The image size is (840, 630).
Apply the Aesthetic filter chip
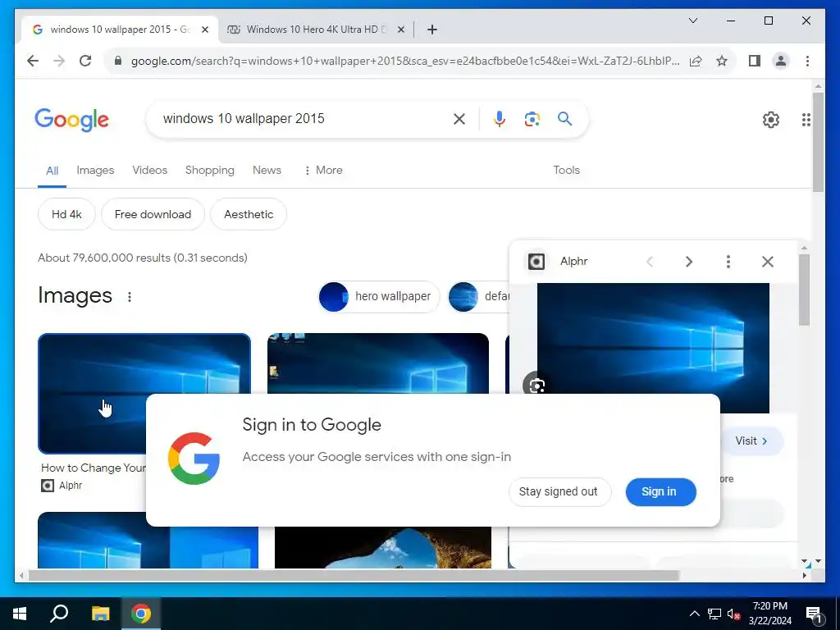pos(249,214)
